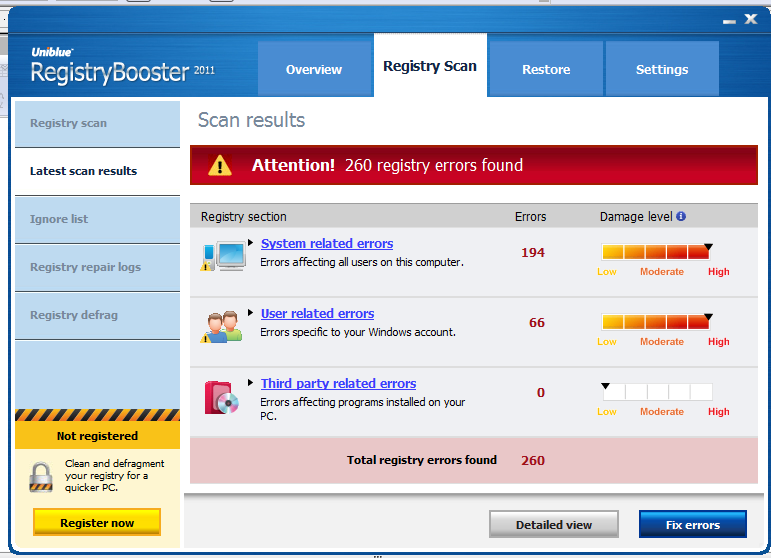771x558 pixels.
Task: Select Registry scan in sidebar
Action: coord(97,123)
